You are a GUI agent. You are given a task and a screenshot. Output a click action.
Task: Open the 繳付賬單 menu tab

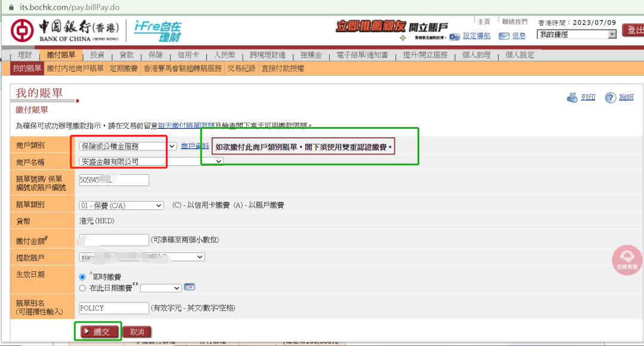pos(61,55)
